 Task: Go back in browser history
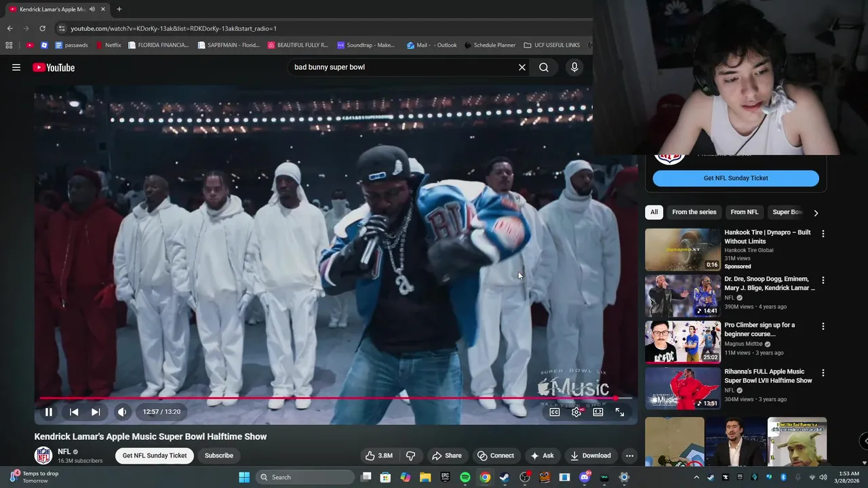coord(9,28)
